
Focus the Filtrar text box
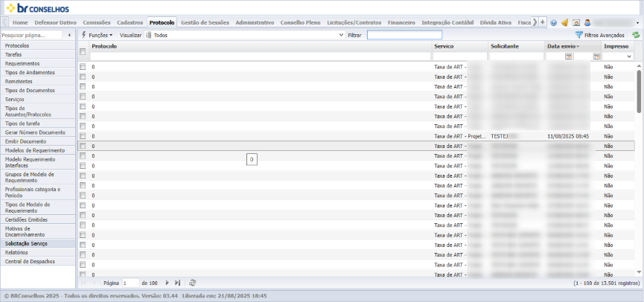click(404, 35)
